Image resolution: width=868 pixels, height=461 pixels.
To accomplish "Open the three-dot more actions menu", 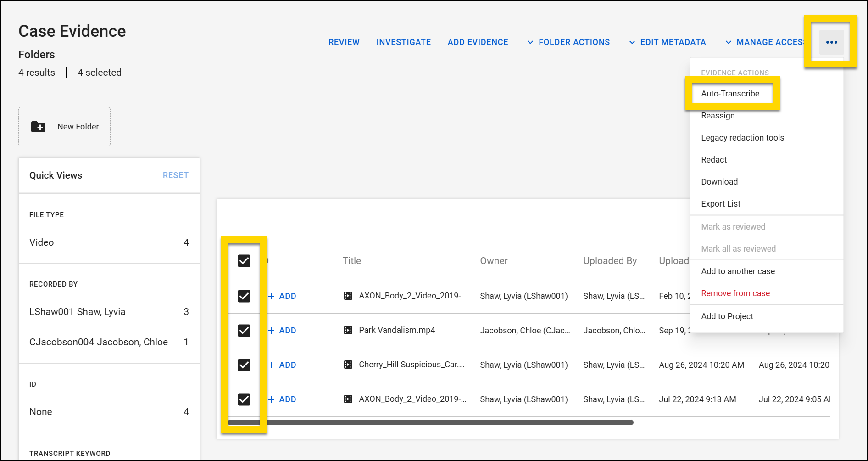I will (x=831, y=42).
